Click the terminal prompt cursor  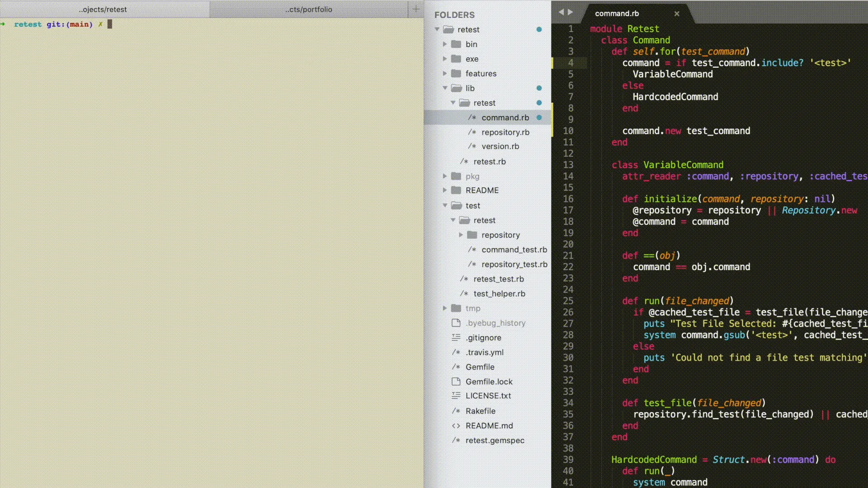point(110,24)
